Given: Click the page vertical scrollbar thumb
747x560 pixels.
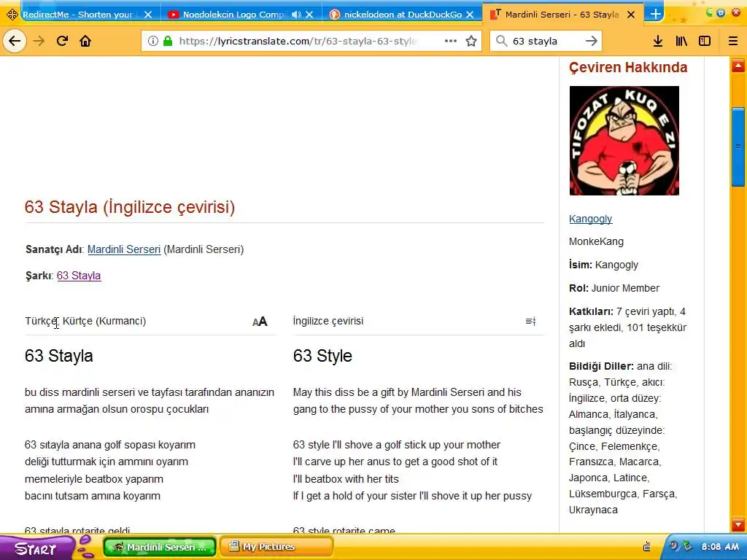Looking at the screenshot, I should pos(738,147).
